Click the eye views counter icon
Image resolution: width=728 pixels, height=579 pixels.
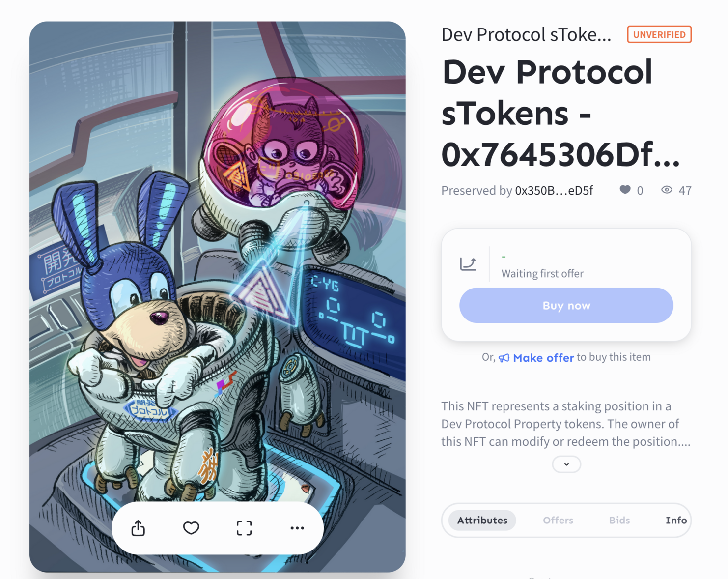[x=667, y=190]
